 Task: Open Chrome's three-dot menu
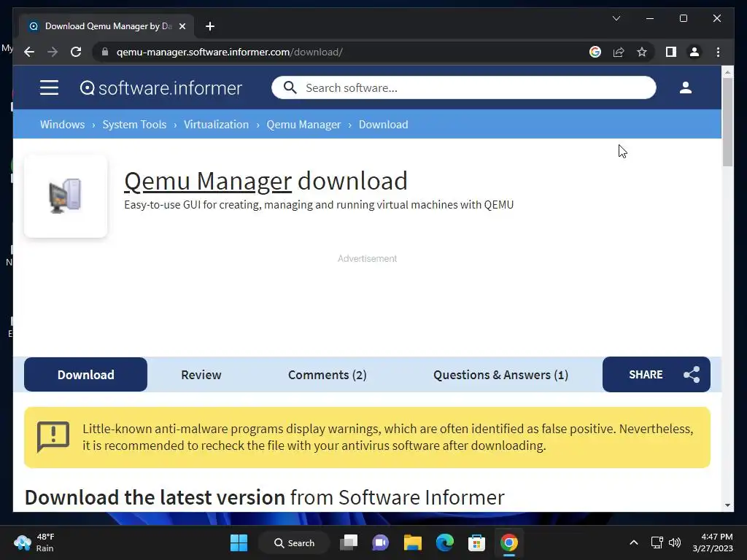pos(718,52)
